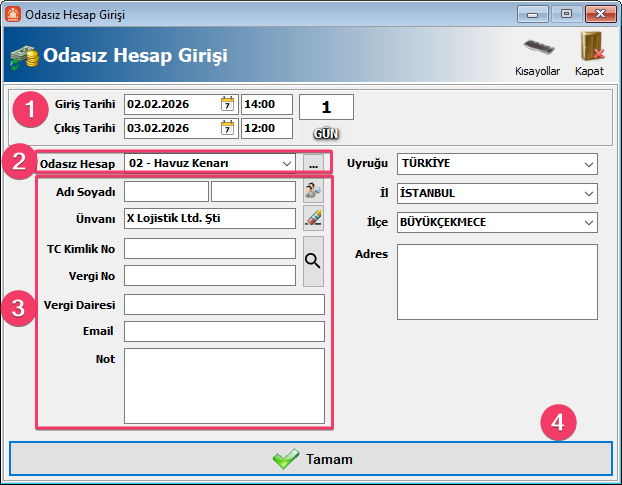Image resolution: width=622 pixels, height=485 pixels.
Task: Click the magnifier search icon
Action: click(313, 262)
